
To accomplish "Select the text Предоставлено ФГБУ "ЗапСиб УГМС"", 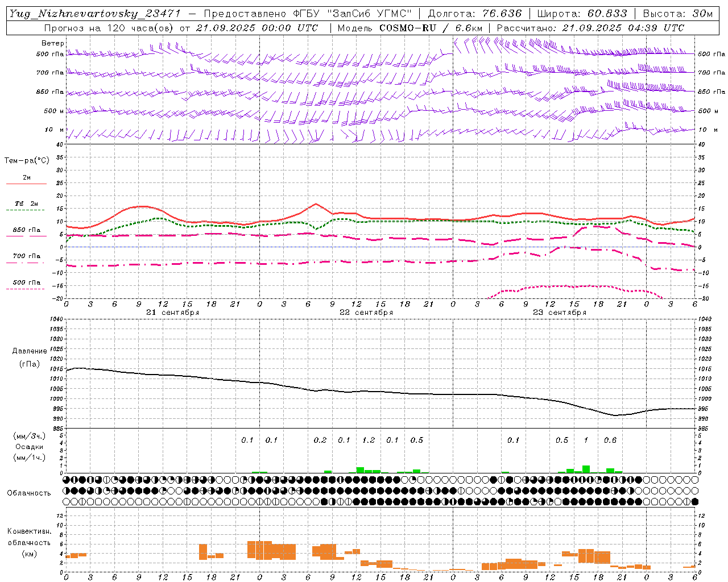I will pos(307,14).
